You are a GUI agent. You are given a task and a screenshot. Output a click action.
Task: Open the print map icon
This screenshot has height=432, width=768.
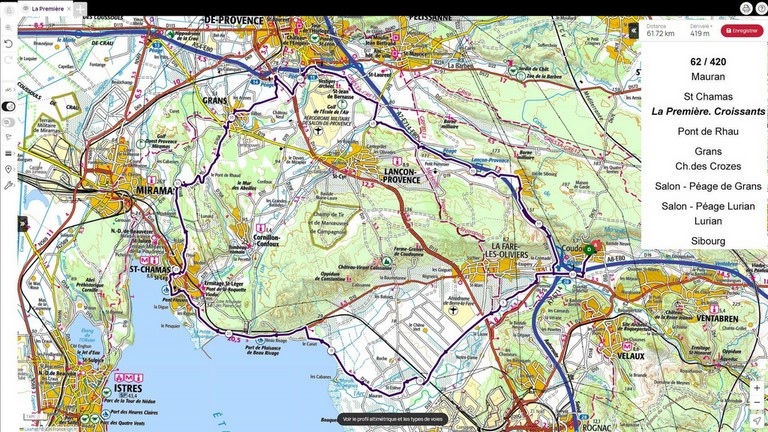point(746,8)
